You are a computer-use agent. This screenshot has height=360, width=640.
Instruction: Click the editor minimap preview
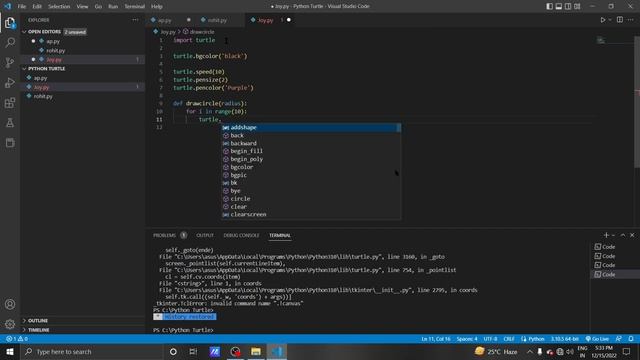(601, 40)
